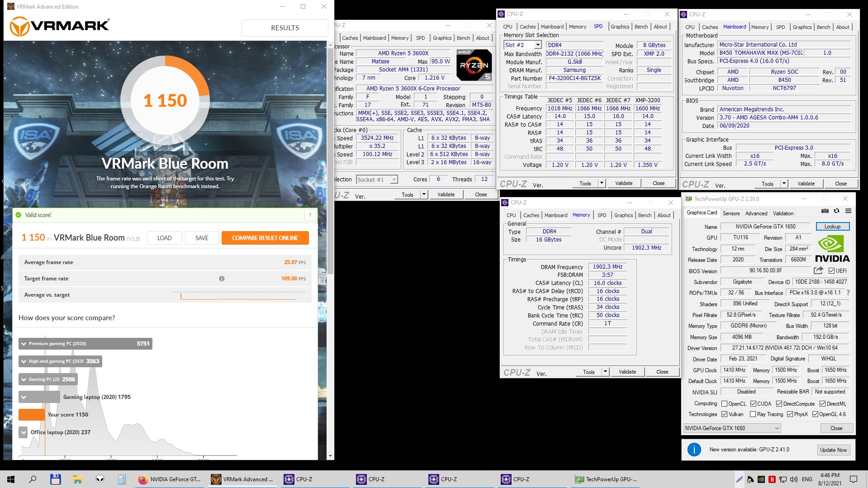The width and height of the screenshot is (868, 488).
Task: Click the 1 150 score gauge circle
Action: 165,100
